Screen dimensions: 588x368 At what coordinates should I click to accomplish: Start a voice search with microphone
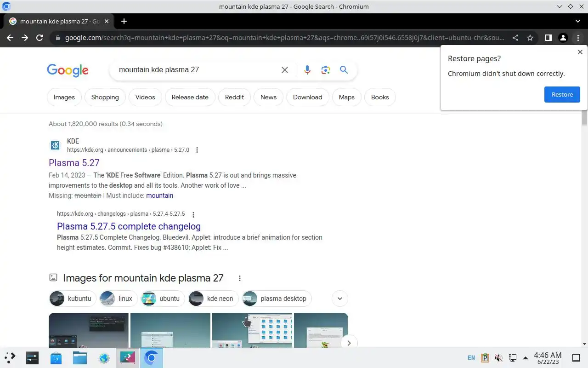(x=307, y=70)
